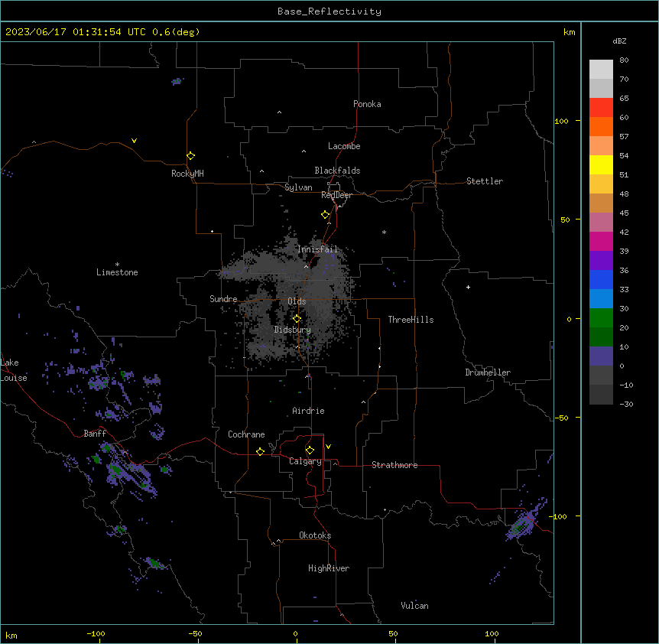This screenshot has height=644, width=659.
Task: Click the RockyMH label
Action: click(x=187, y=173)
